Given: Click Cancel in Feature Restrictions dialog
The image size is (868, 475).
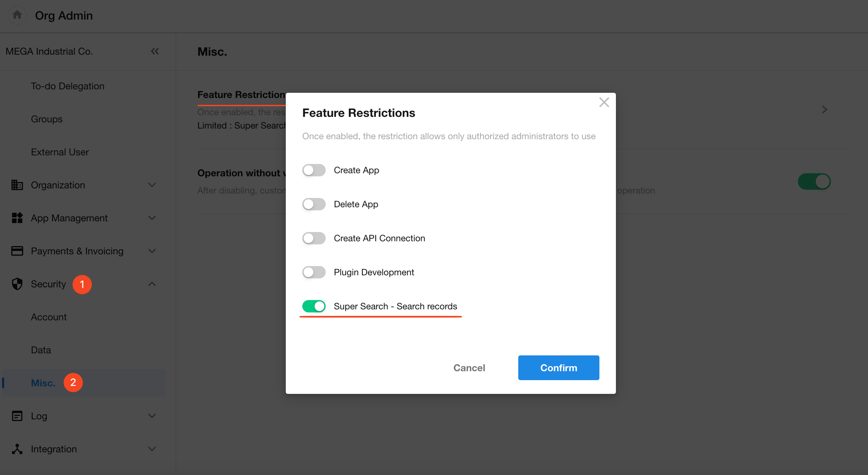Looking at the screenshot, I should pyautogui.click(x=469, y=368).
